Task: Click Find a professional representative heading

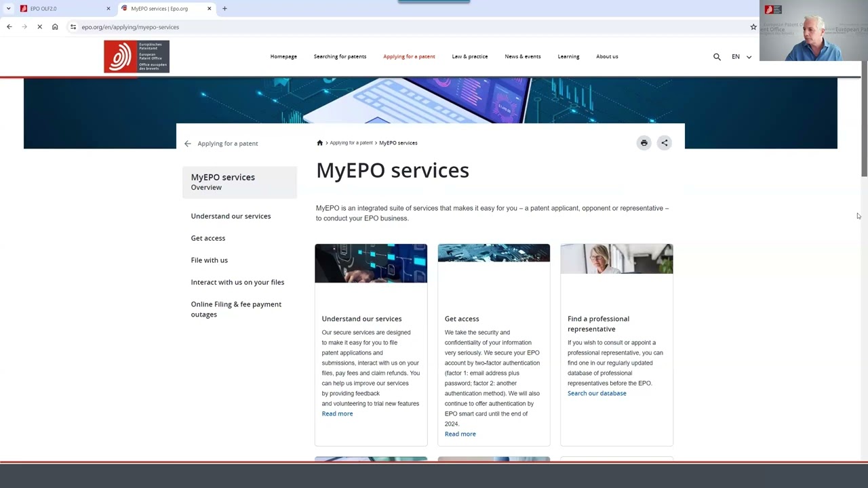Action: 599,324
